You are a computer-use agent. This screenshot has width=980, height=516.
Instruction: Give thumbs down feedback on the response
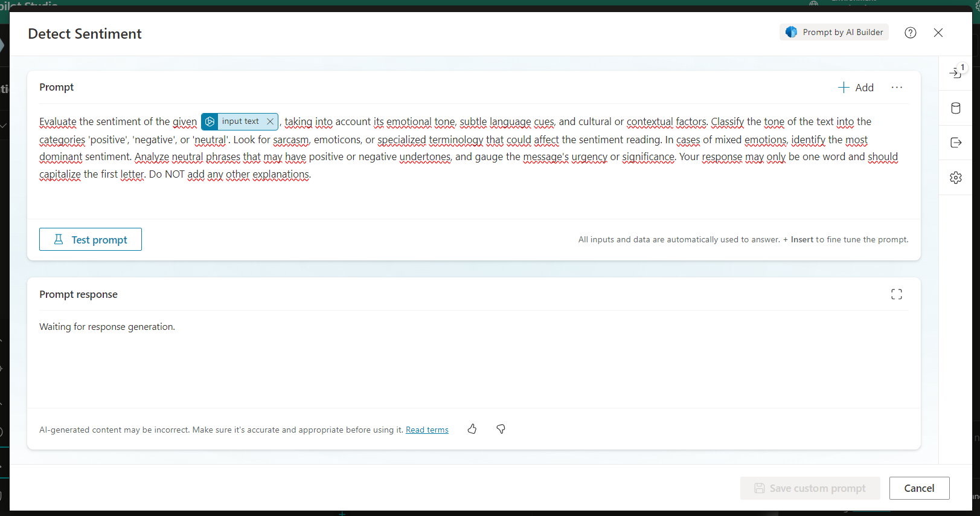click(x=501, y=429)
